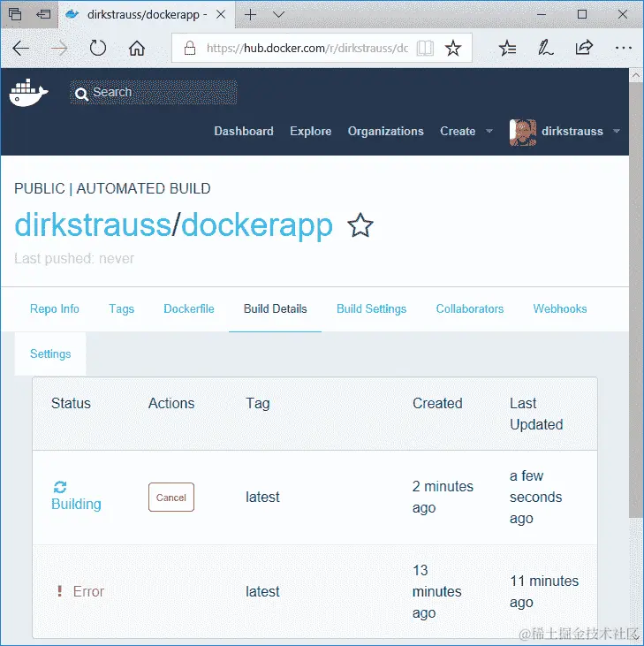The width and height of the screenshot is (644, 646).
Task: Click the Tag column header
Action: tap(258, 403)
